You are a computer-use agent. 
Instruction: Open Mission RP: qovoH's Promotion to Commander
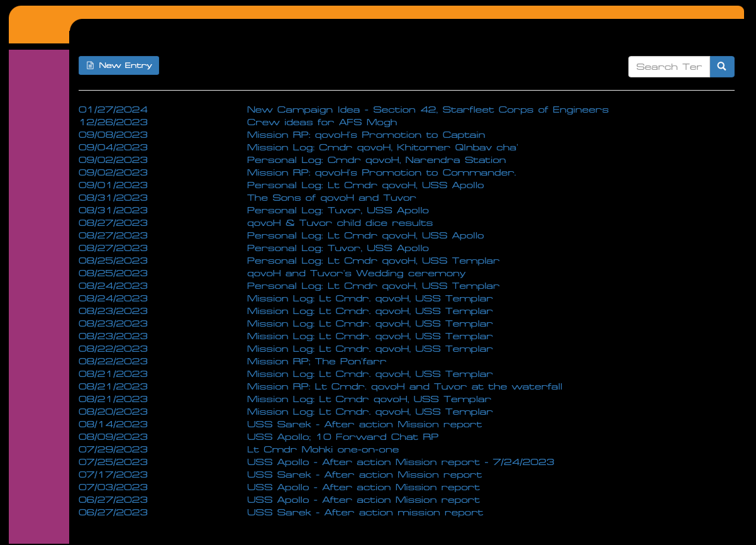click(381, 172)
